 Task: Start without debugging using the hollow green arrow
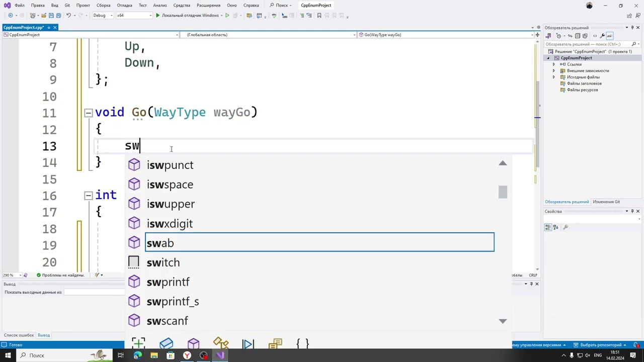227,16
